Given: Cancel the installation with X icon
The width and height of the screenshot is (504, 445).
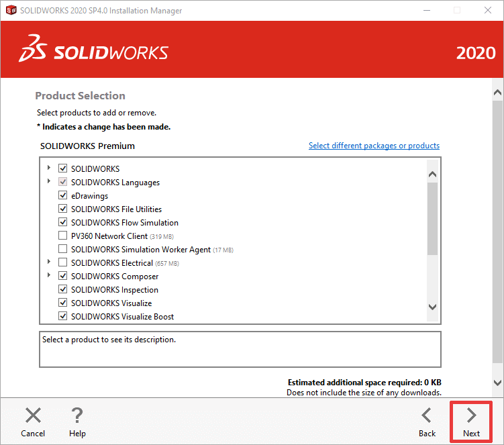Looking at the screenshot, I should (33, 422).
